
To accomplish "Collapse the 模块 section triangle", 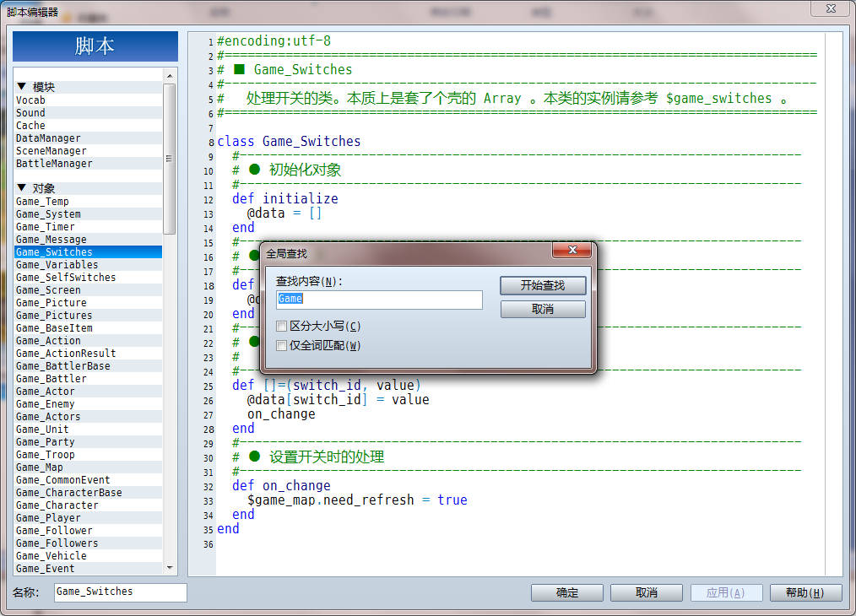I will pyautogui.click(x=22, y=86).
